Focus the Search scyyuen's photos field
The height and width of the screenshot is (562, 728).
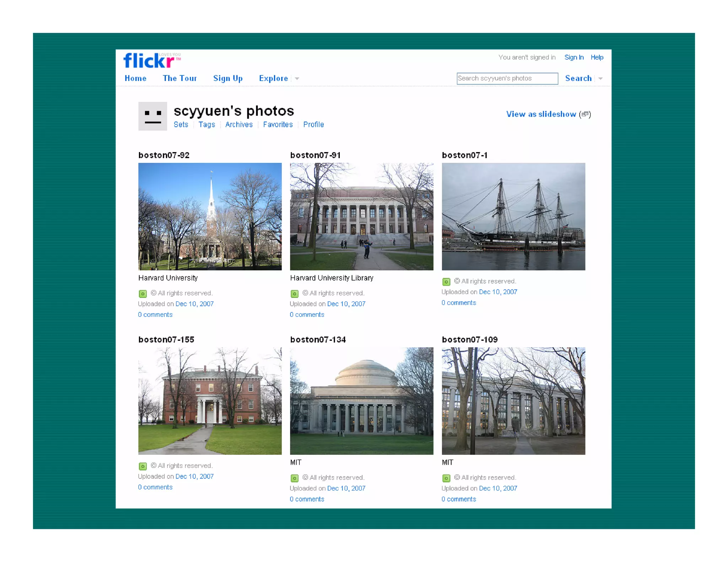click(507, 79)
